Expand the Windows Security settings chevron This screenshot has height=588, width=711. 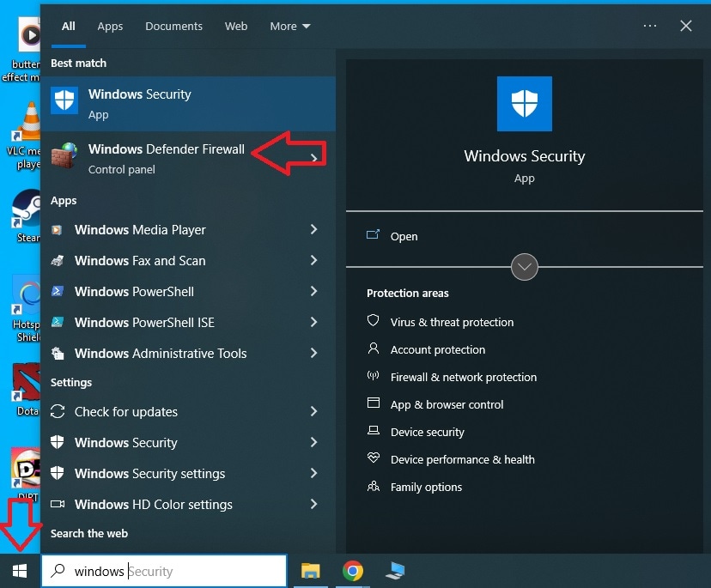tap(313, 473)
